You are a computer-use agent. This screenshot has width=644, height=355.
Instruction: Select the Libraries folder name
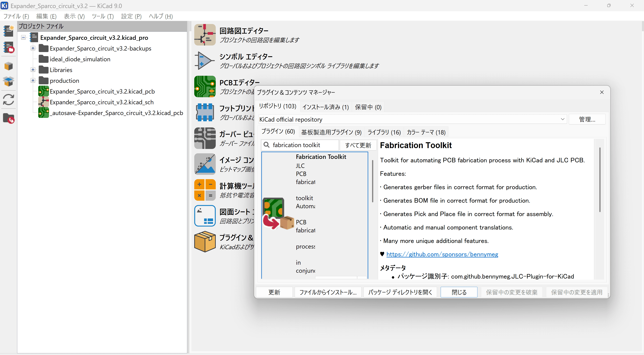pyautogui.click(x=61, y=70)
